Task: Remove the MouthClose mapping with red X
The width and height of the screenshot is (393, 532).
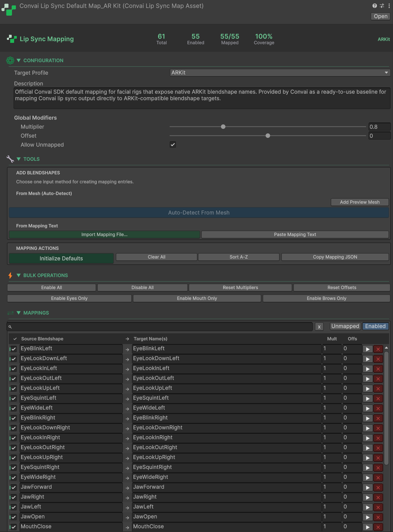Action: click(x=378, y=527)
